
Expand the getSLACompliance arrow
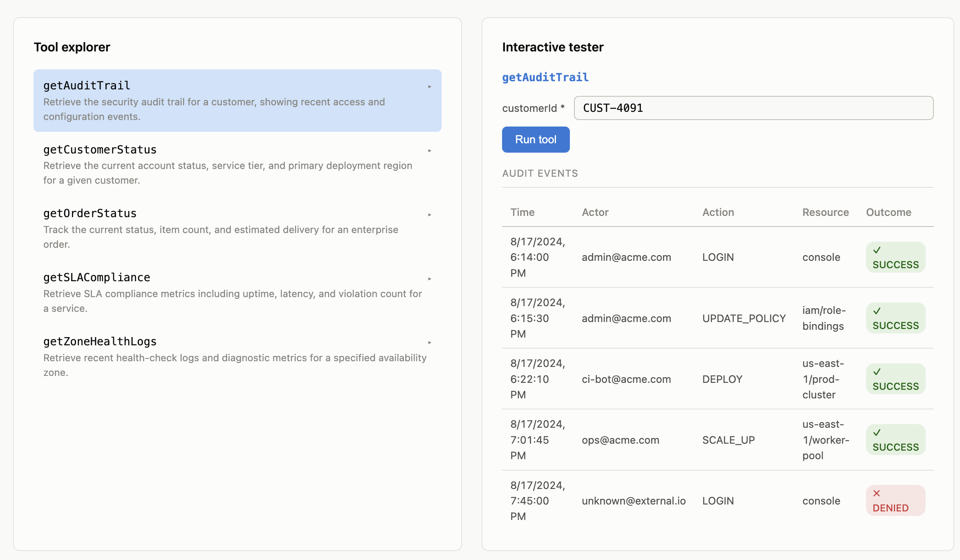(x=429, y=279)
